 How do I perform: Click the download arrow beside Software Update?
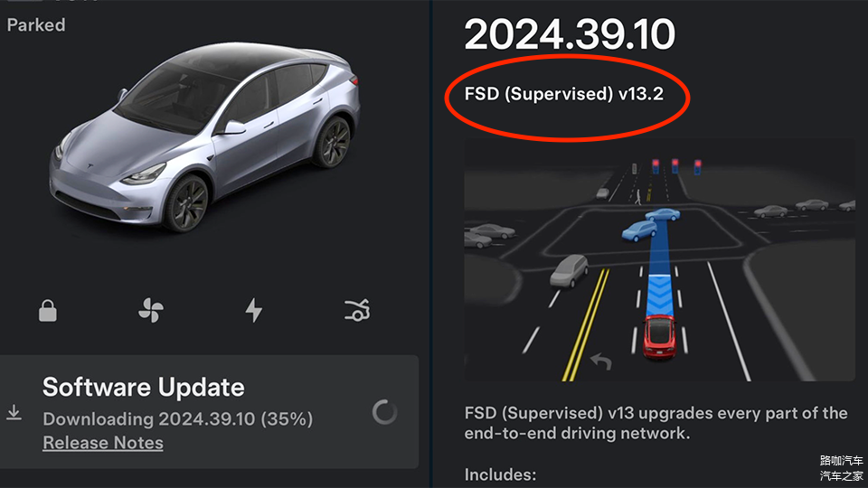(x=14, y=412)
